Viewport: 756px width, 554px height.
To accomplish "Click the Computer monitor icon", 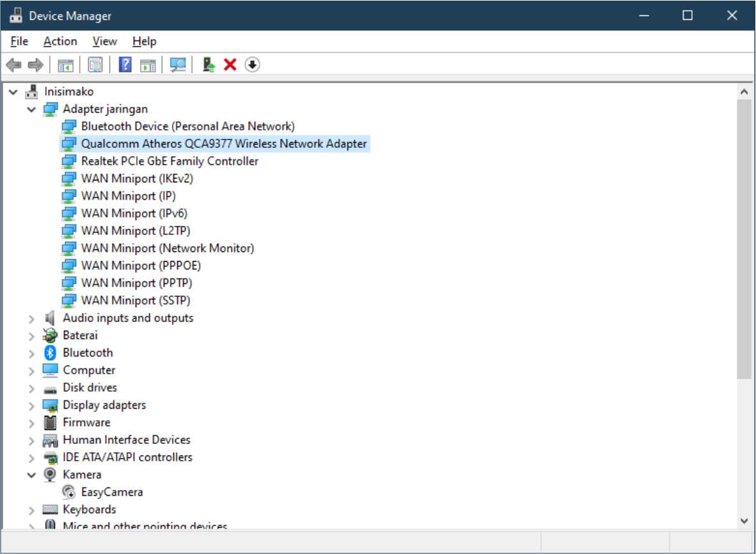I will pos(50,370).
